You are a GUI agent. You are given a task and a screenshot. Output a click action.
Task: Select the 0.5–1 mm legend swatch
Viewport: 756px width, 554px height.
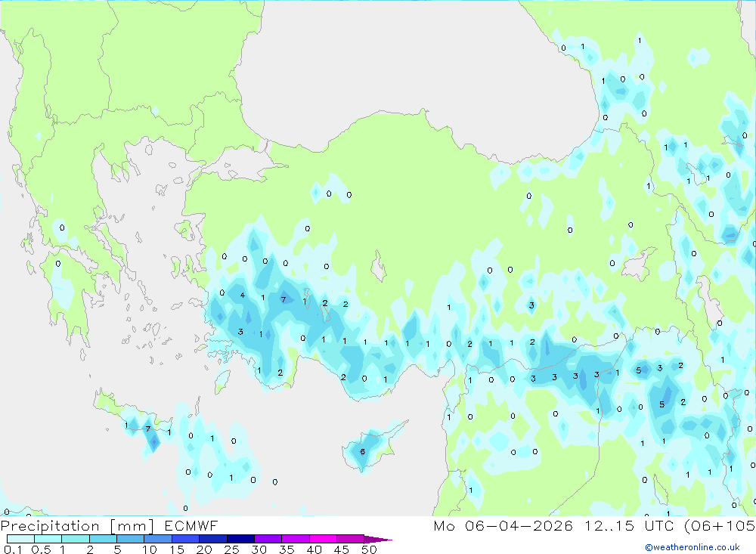coord(48,539)
